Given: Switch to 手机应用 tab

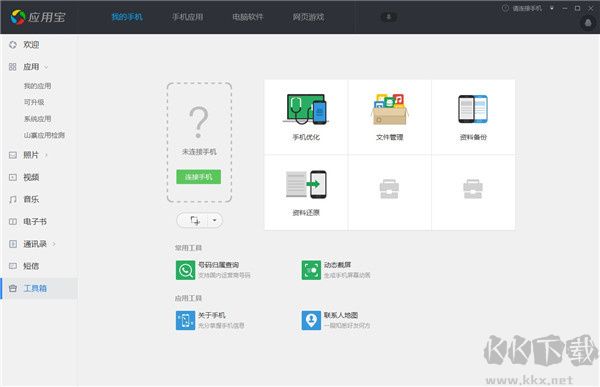Looking at the screenshot, I should coord(188,17).
